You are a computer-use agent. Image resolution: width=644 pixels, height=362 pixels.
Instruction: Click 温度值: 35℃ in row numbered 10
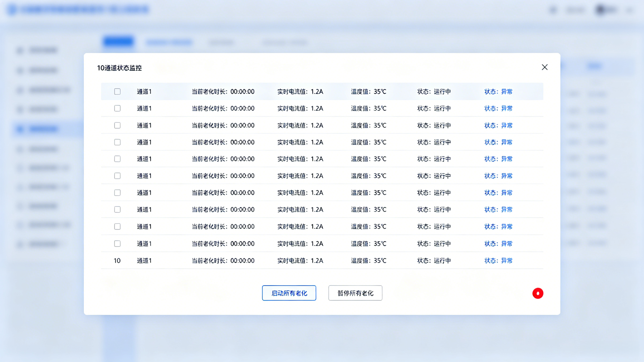(x=368, y=261)
